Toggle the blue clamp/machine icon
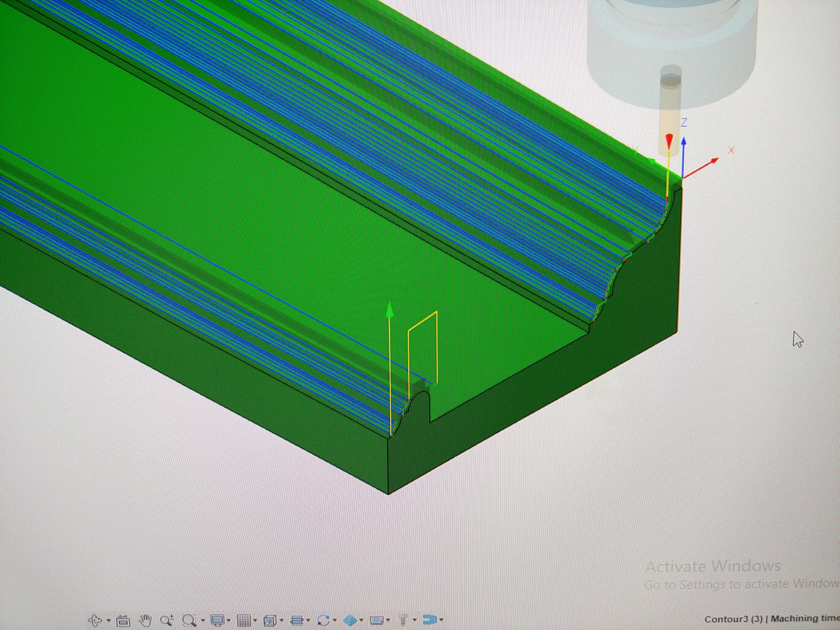This screenshot has width=840, height=630. [429, 620]
